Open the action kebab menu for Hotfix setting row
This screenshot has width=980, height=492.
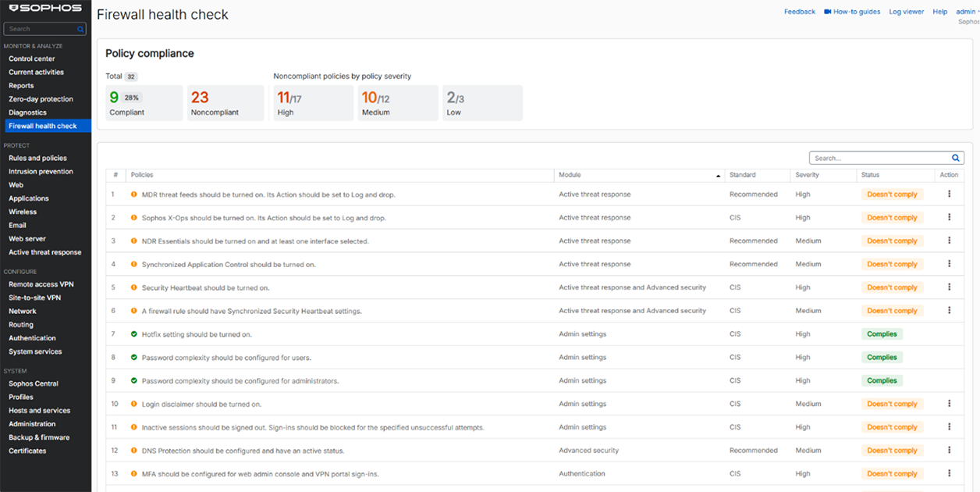click(x=949, y=333)
